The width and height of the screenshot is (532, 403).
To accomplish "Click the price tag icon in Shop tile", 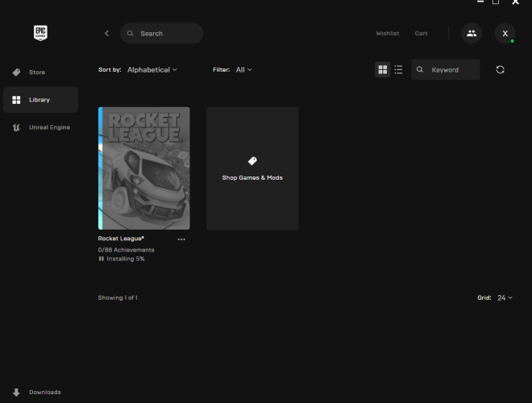I will click(x=252, y=160).
